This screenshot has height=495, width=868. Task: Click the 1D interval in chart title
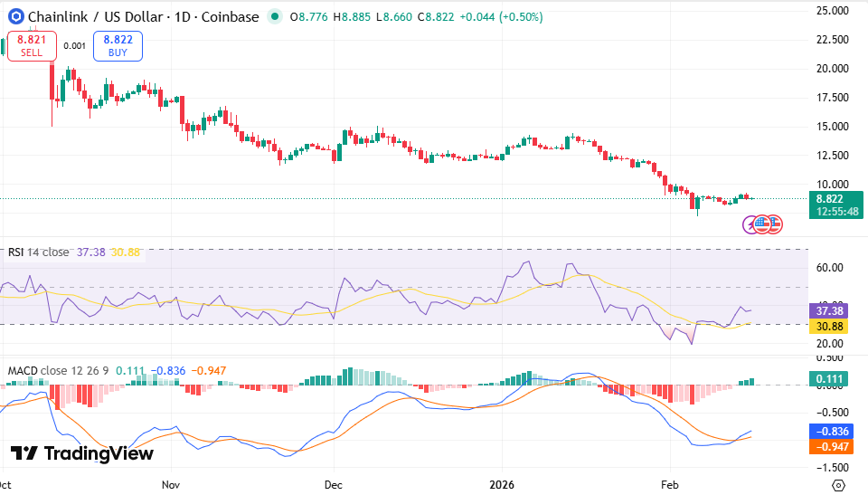tap(182, 17)
